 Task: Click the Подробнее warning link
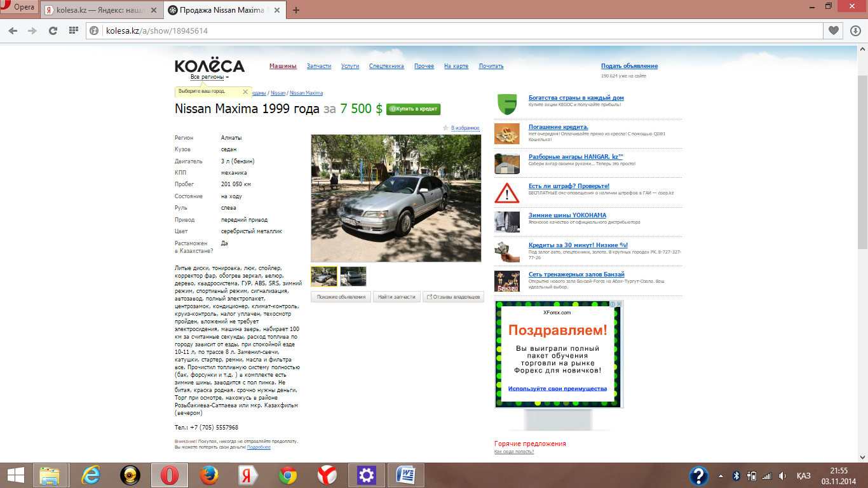(x=259, y=447)
